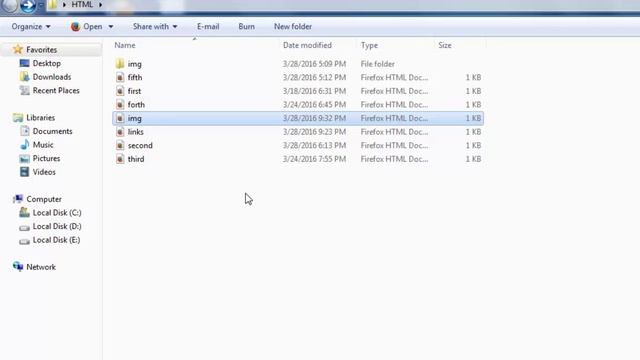Sort files by Type column
The height and width of the screenshot is (360, 640).
point(369,45)
